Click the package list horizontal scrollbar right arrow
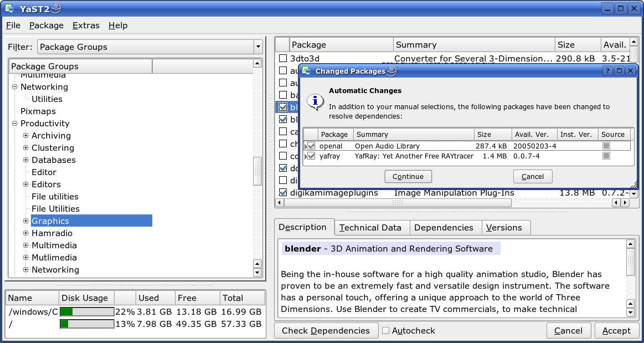The height and width of the screenshot is (343, 644). (x=625, y=203)
